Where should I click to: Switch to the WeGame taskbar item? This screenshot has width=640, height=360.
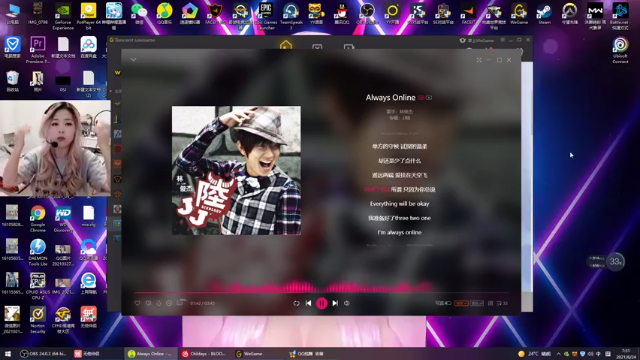point(250,353)
